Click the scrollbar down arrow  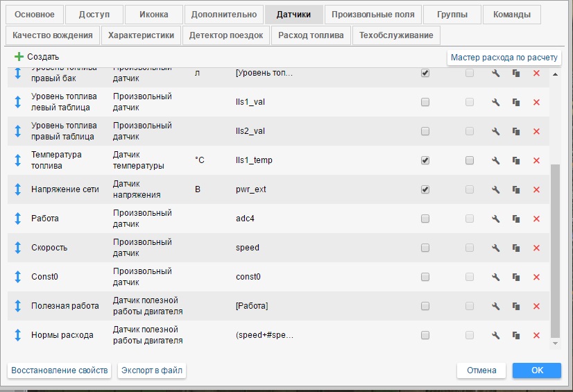pyautogui.click(x=554, y=343)
